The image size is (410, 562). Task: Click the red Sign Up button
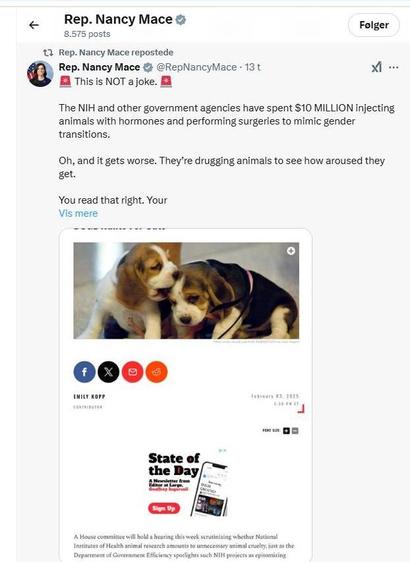tap(164, 508)
